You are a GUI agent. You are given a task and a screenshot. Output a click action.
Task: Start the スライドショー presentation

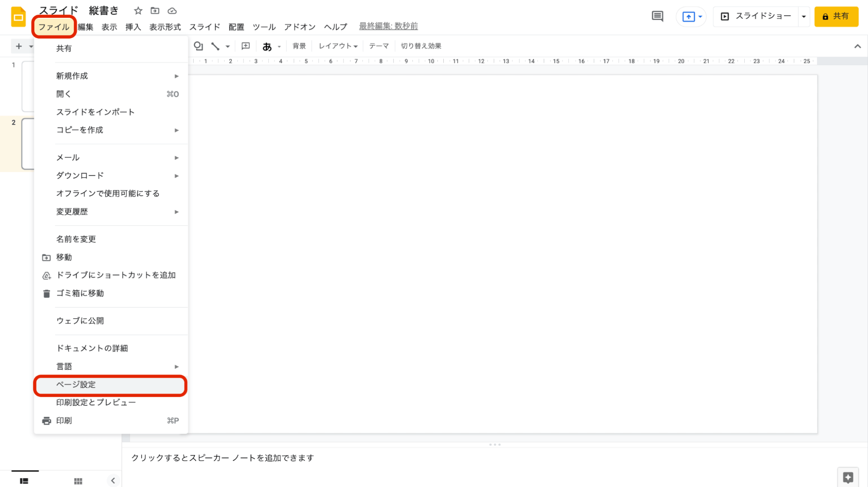pos(756,16)
